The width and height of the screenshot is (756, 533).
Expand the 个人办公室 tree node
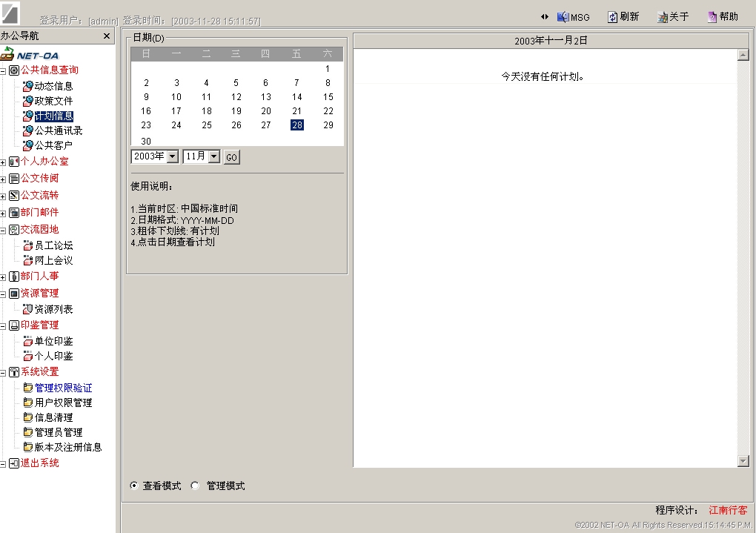click(x=4, y=162)
